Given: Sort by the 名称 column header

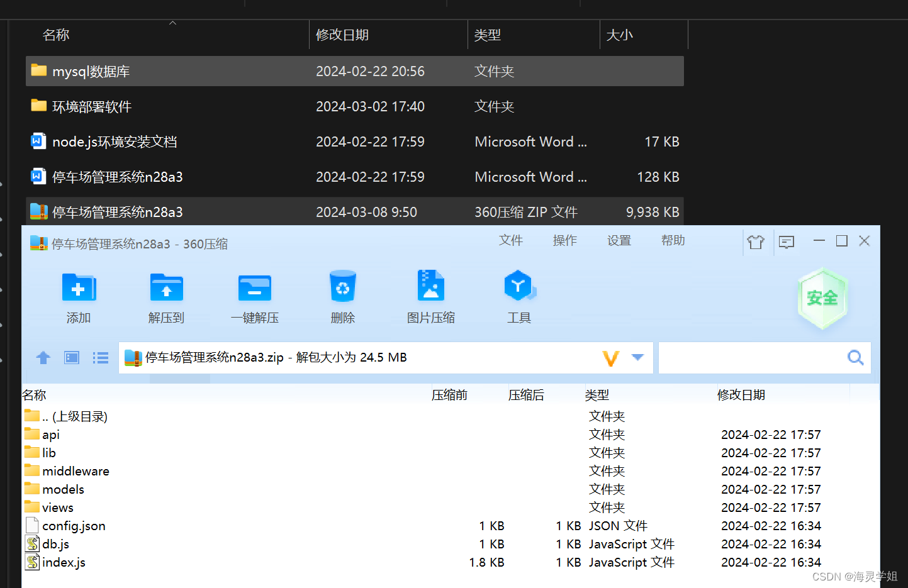Looking at the screenshot, I should point(34,394).
